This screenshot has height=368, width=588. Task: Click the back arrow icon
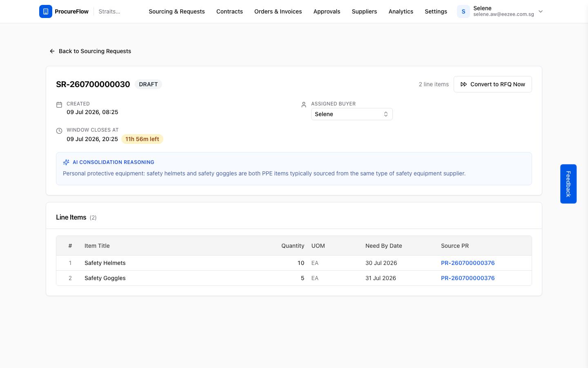coord(52,51)
